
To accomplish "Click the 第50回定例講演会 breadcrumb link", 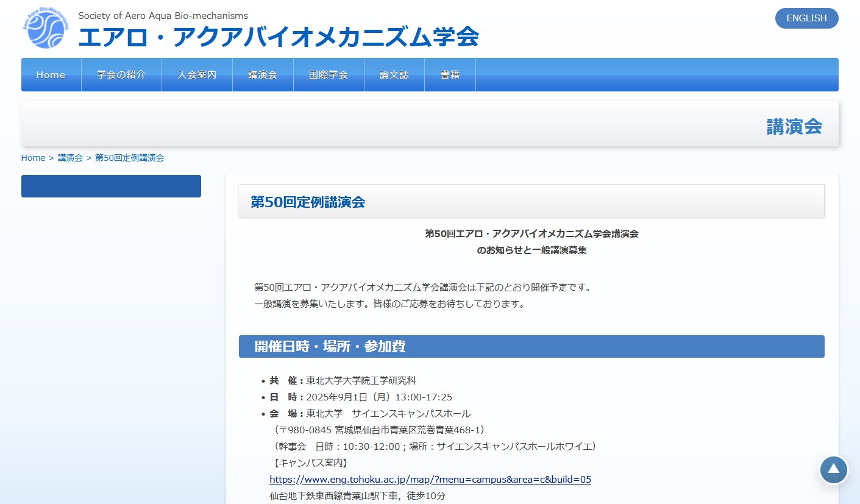I will point(129,158).
